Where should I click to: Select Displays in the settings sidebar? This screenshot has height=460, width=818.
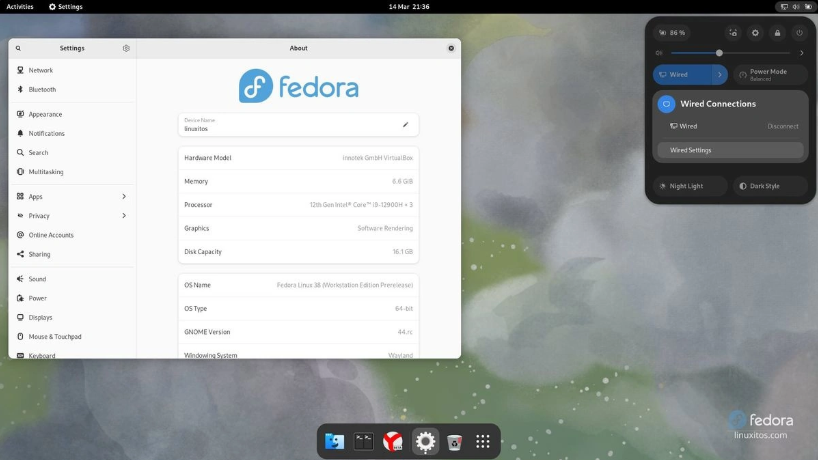[40, 317]
